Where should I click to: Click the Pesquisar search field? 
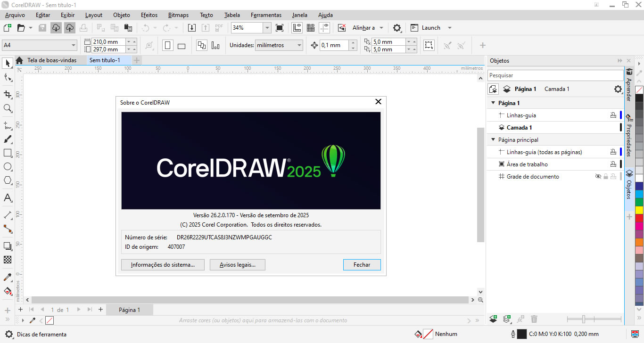555,75
